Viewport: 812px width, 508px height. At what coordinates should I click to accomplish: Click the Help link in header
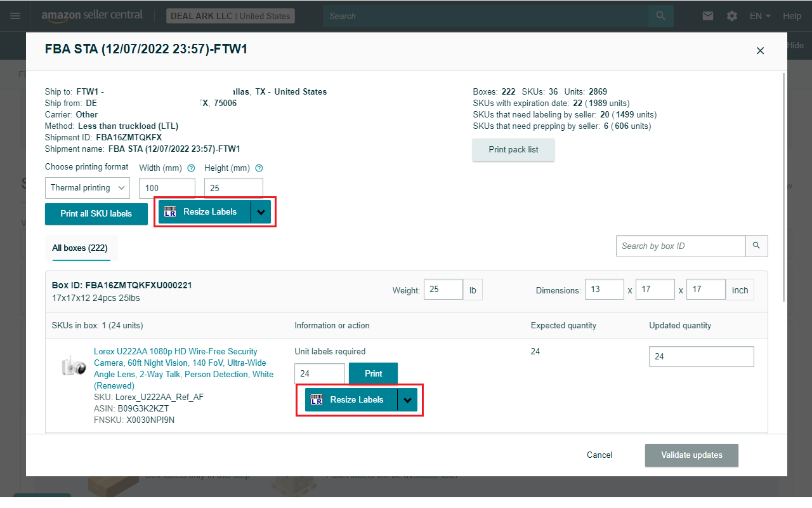[x=792, y=16]
